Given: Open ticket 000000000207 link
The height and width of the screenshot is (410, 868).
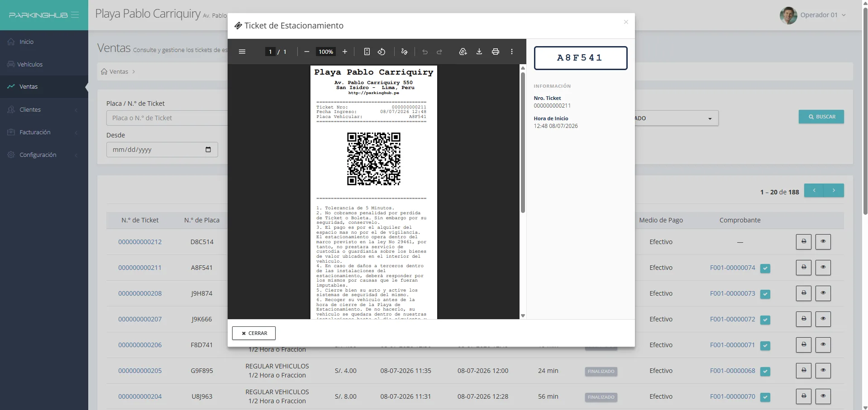Looking at the screenshot, I should [x=140, y=319].
